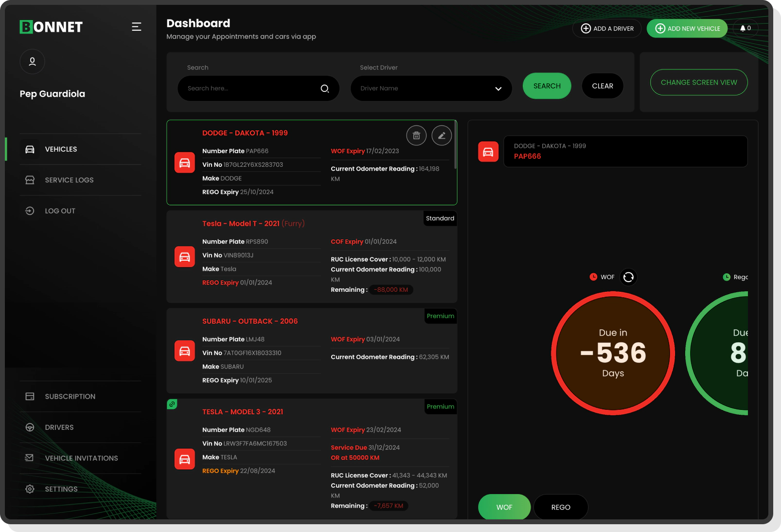
Task: Click the hamburger menu icon beside the logo
Action: (136, 27)
